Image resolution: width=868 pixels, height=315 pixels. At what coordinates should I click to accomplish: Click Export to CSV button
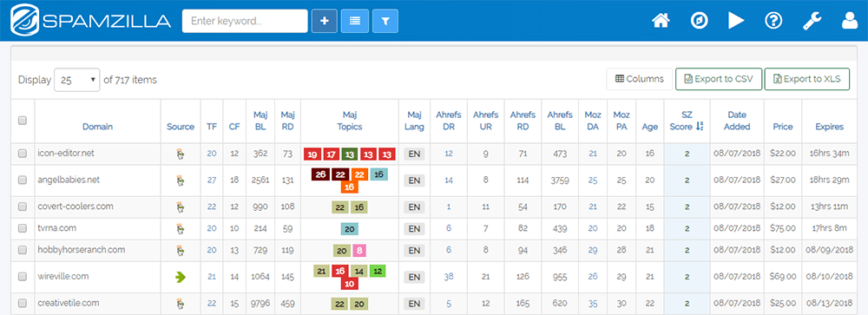pyautogui.click(x=719, y=79)
